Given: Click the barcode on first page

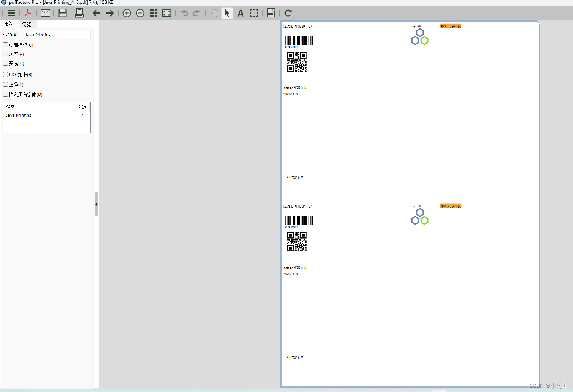Looking at the screenshot, I should point(299,41).
